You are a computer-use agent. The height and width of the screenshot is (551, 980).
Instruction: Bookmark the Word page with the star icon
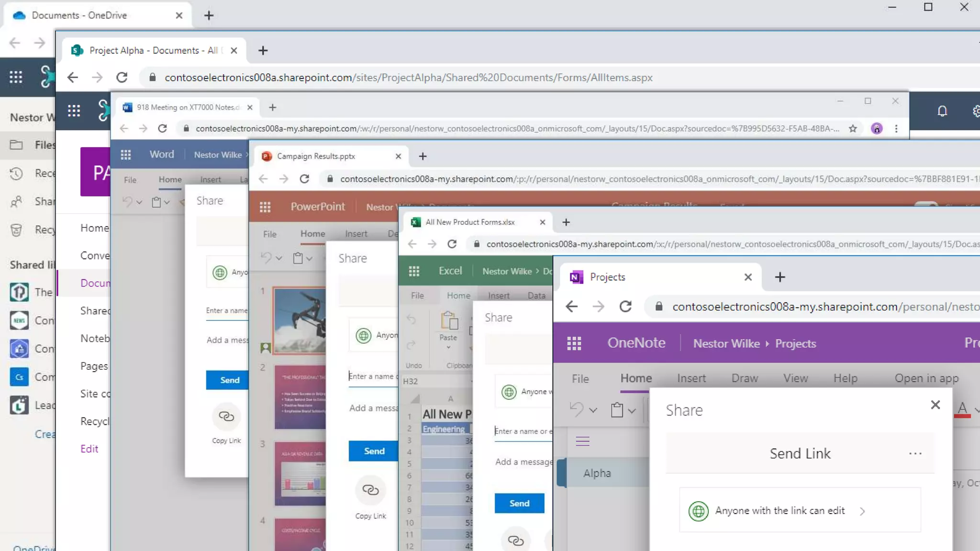[x=853, y=129]
